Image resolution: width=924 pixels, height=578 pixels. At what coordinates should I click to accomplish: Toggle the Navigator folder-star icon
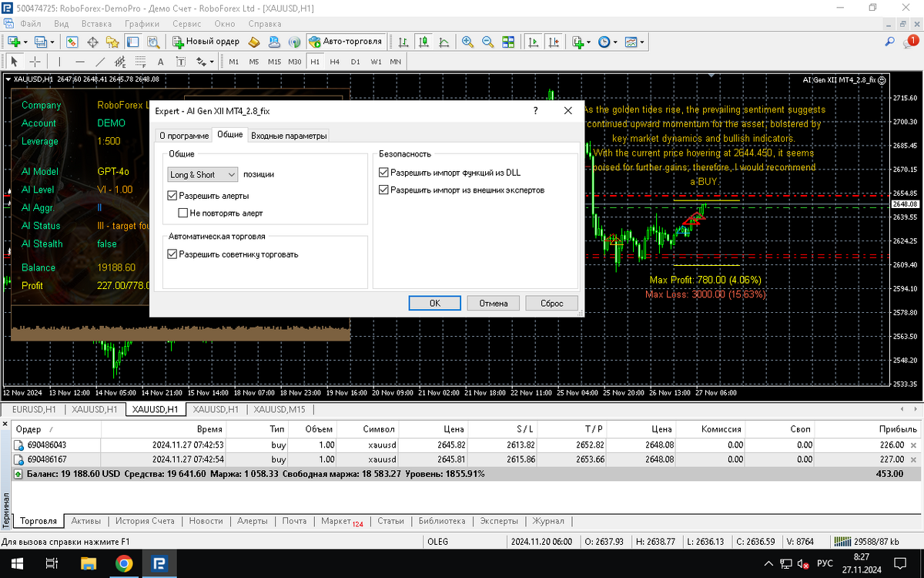[x=112, y=42]
